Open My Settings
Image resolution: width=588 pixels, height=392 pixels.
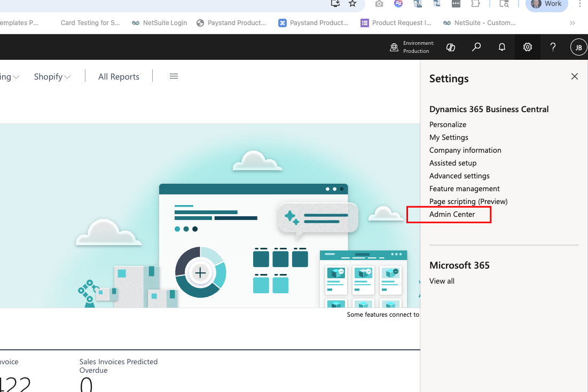tap(449, 137)
